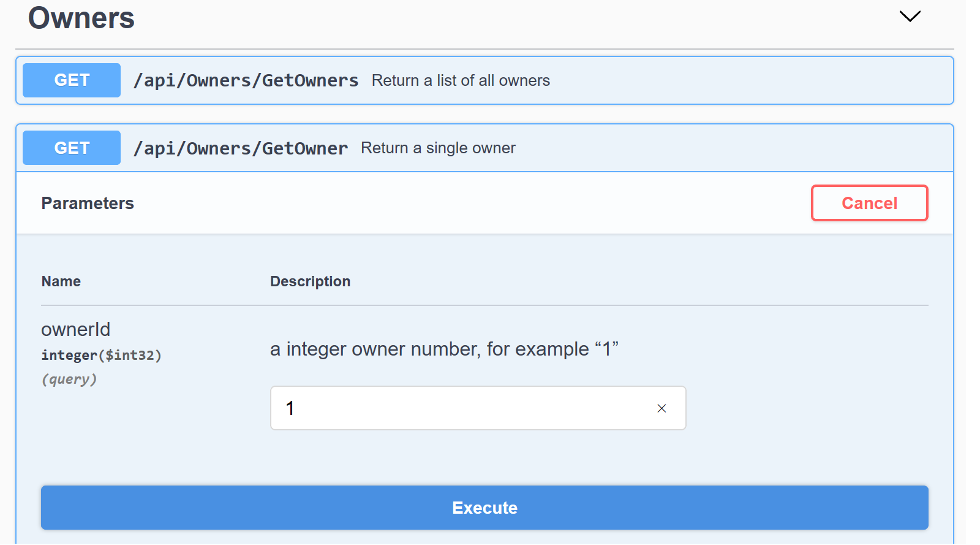
Task: Run the request with Execute
Action: pyautogui.click(x=484, y=508)
